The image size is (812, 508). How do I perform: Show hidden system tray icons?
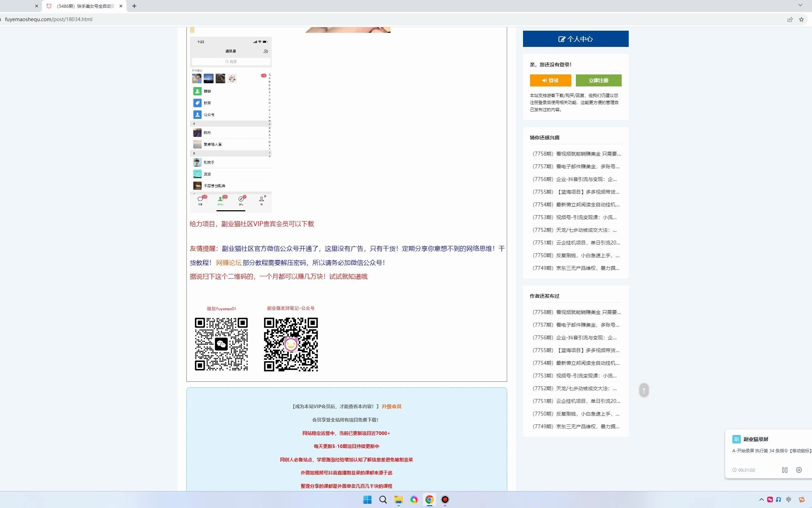[x=761, y=500]
